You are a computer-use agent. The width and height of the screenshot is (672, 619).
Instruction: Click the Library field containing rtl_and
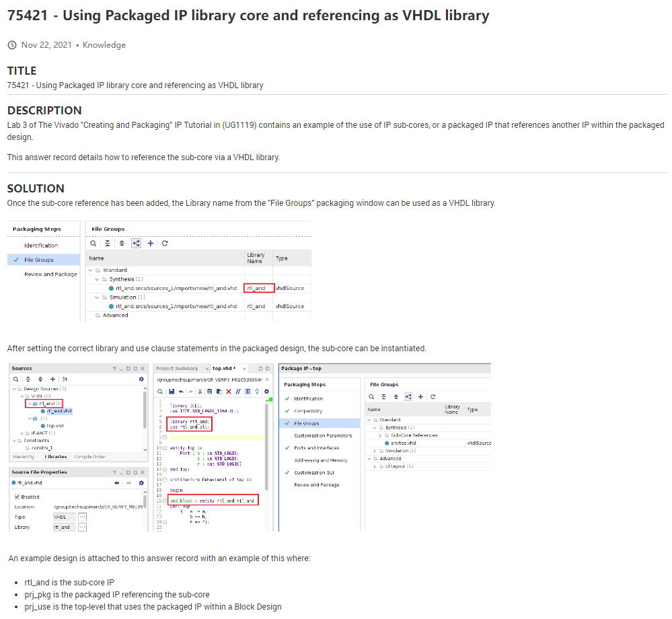click(x=65, y=527)
